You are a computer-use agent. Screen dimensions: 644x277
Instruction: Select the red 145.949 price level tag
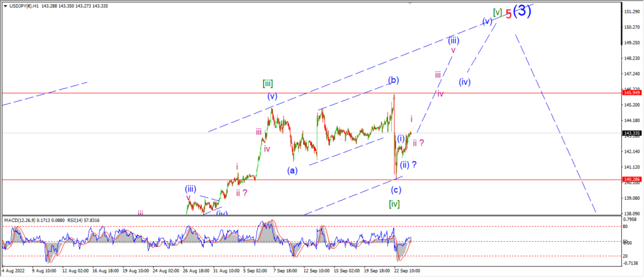click(x=631, y=93)
